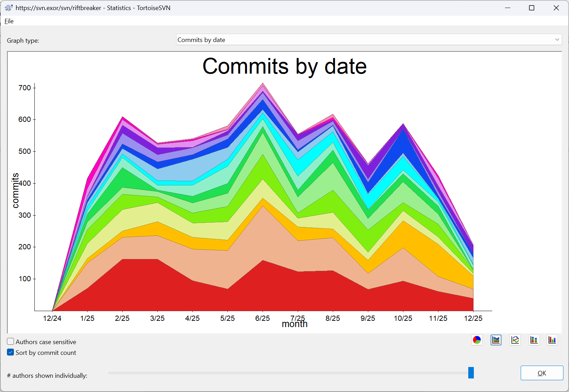Viewport: 569px width, 392px height.
Task: Expand the Graph type dropdown arrow
Action: pos(557,40)
